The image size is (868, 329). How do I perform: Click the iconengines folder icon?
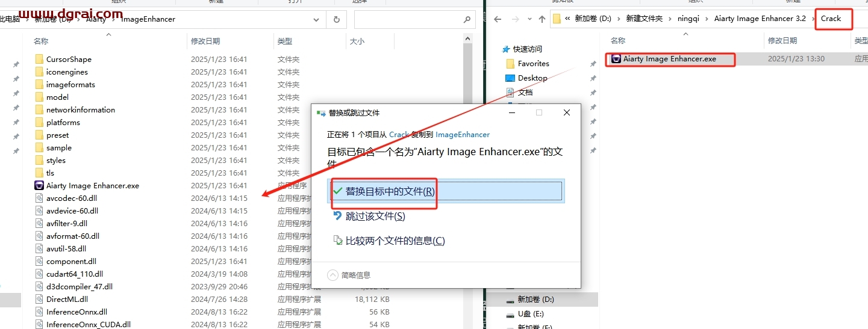[x=39, y=72]
